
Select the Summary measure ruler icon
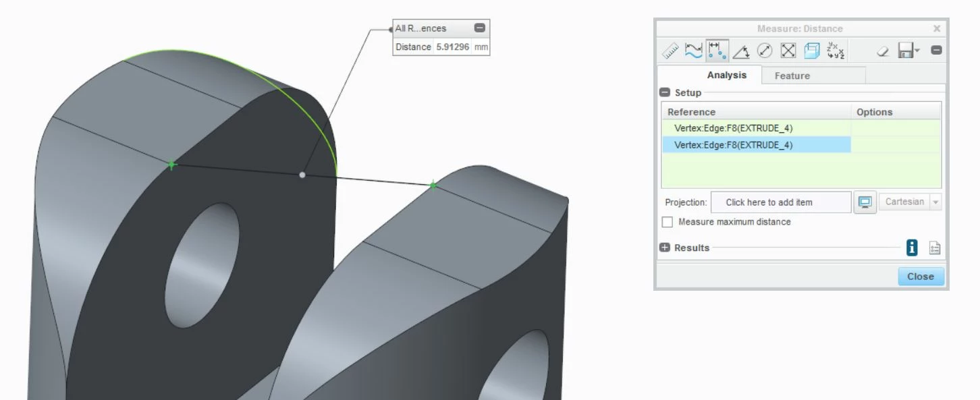(x=671, y=51)
